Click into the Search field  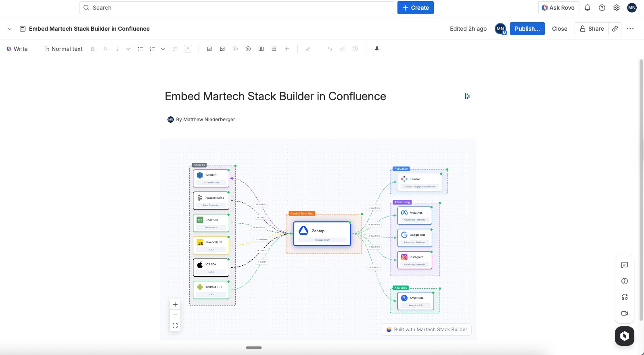[x=236, y=8]
